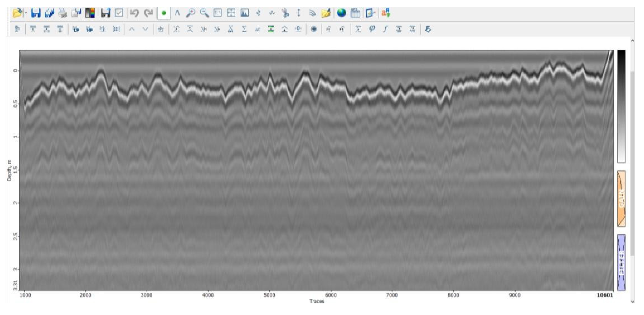Click the printer icon
Screen dimensions: 644x315
(63, 13)
